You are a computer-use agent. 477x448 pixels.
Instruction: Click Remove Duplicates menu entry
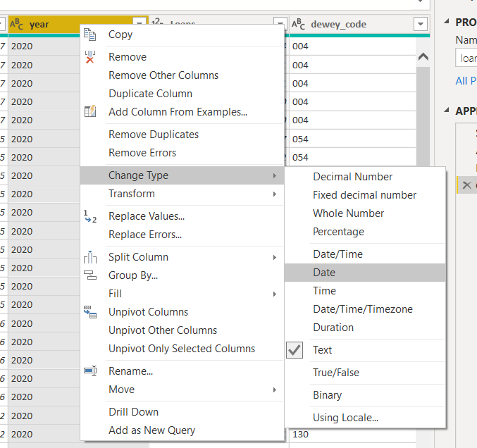[x=154, y=135]
